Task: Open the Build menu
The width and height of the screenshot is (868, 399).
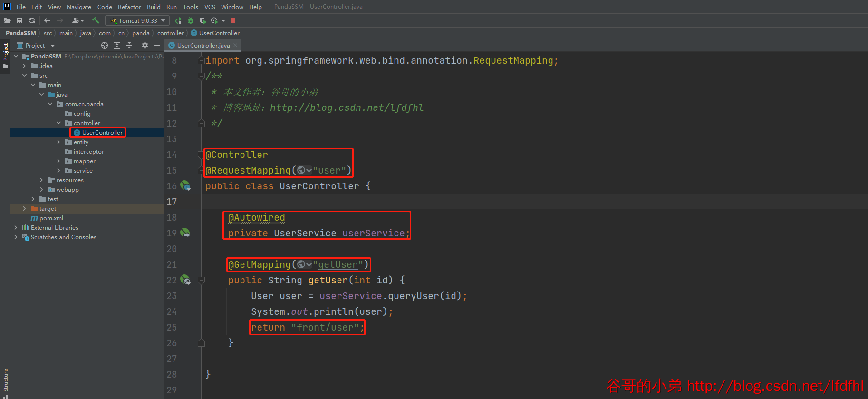Action: [x=154, y=7]
